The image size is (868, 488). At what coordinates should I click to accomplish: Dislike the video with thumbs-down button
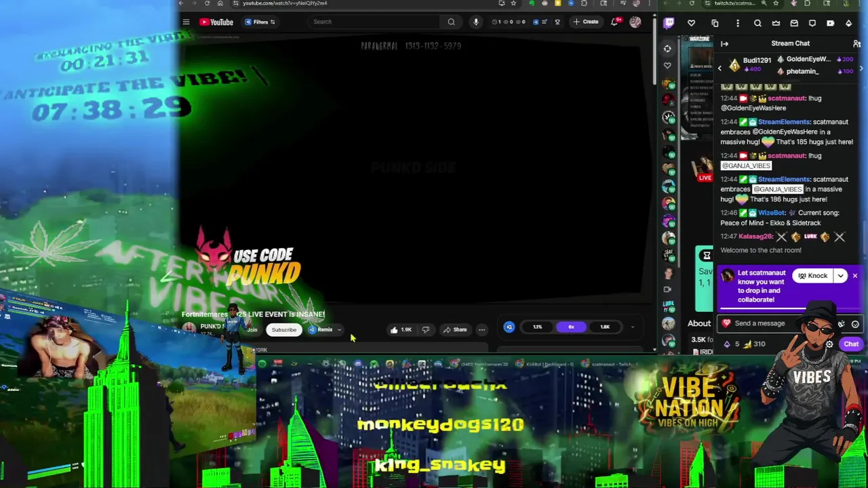point(426,330)
